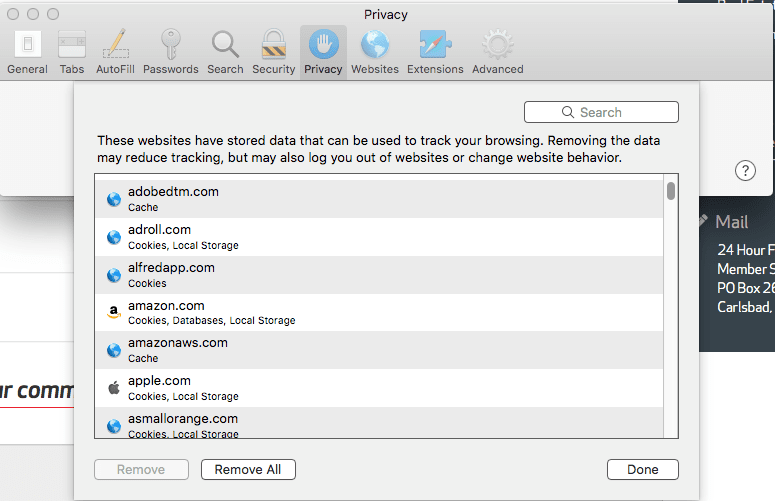775x501 pixels.
Task: Open the Tabs preferences pane
Action: coord(72,52)
